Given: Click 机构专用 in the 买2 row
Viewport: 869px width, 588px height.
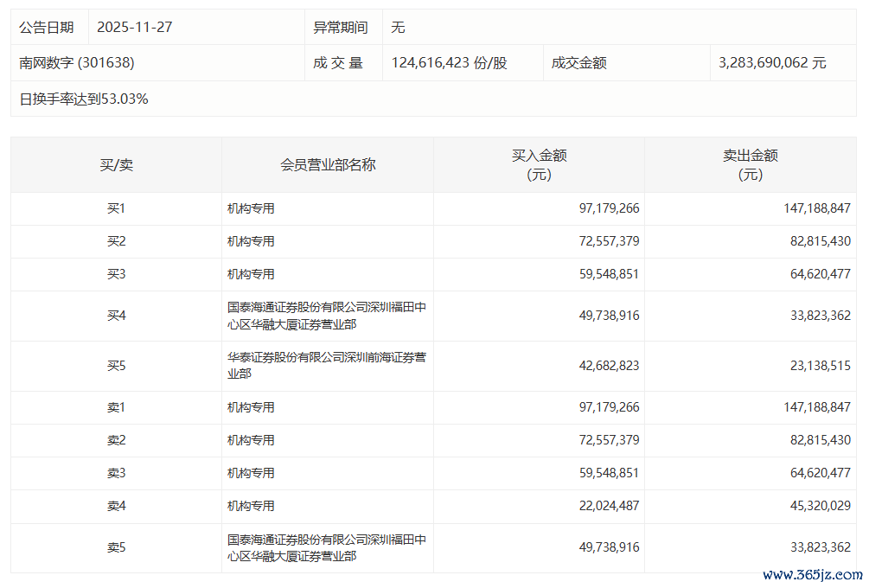Looking at the screenshot, I should (x=251, y=241).
